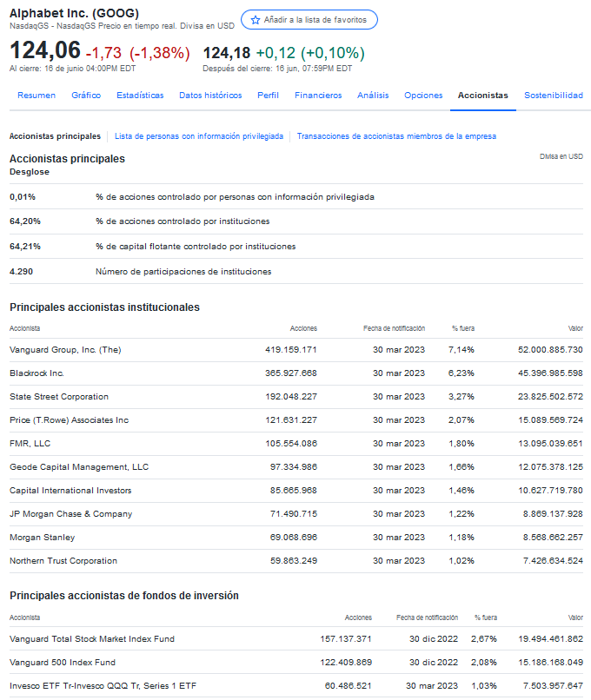Select the Accionistas tab

483,95
